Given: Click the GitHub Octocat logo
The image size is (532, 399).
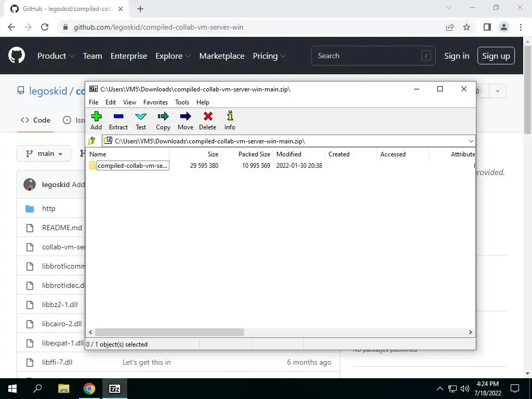Looking at the screenshot, I should [x=17, y=55].
